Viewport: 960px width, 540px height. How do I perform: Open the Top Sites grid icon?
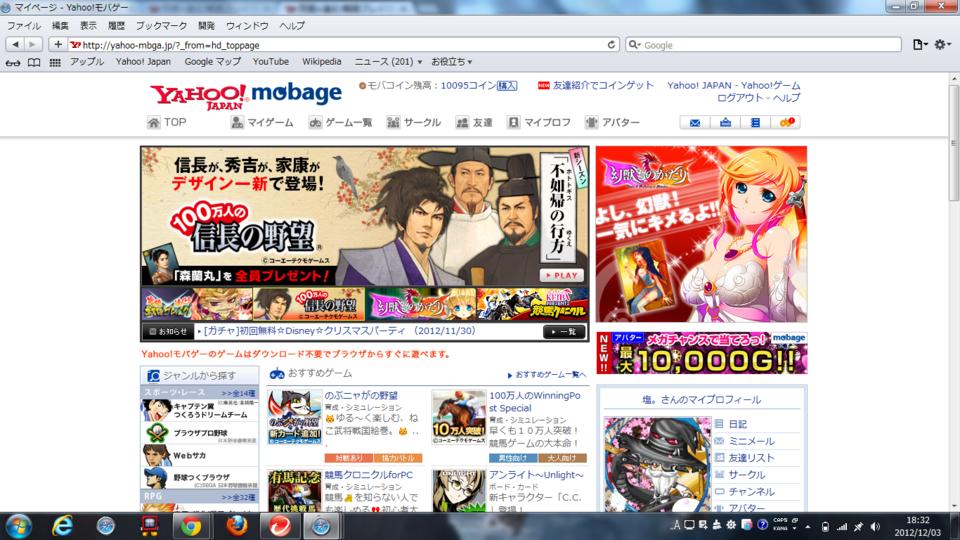click(55, 62)
